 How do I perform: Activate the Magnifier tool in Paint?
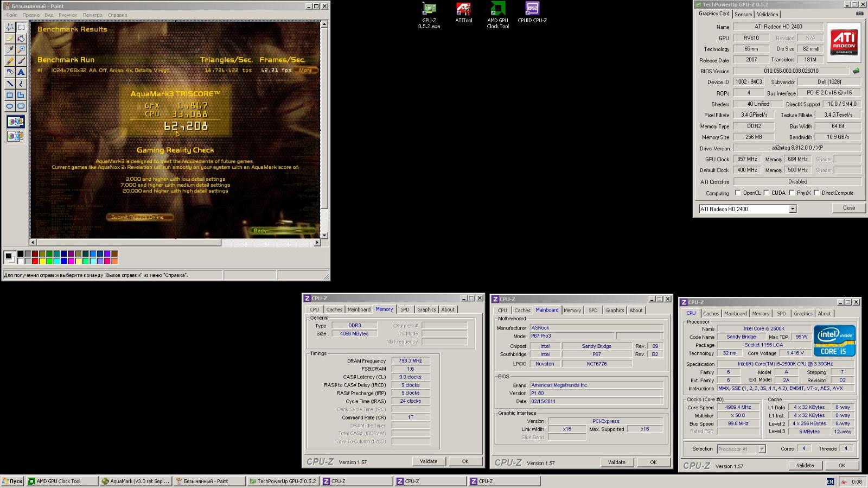tap(21, 49)
